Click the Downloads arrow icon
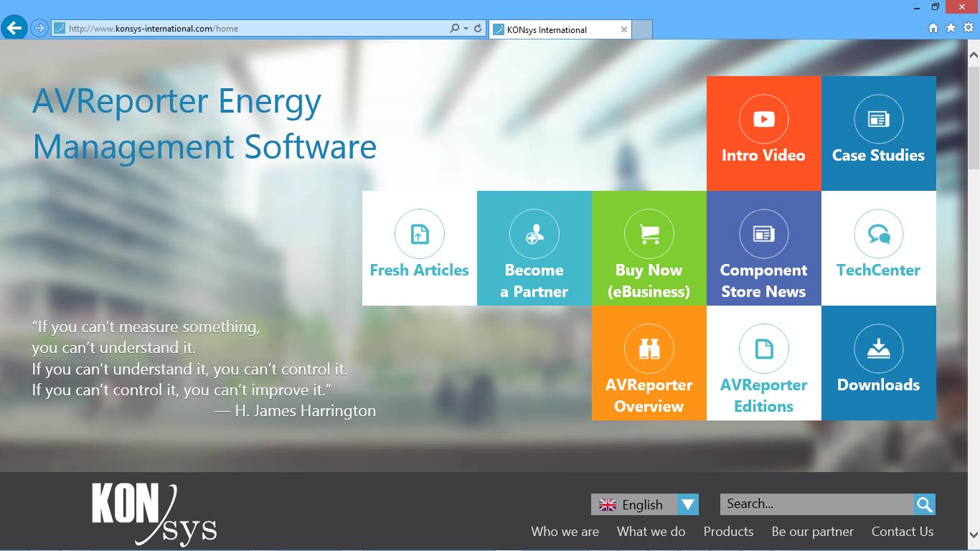The height and width of the screenshot is (551, 980). (878, 349)
